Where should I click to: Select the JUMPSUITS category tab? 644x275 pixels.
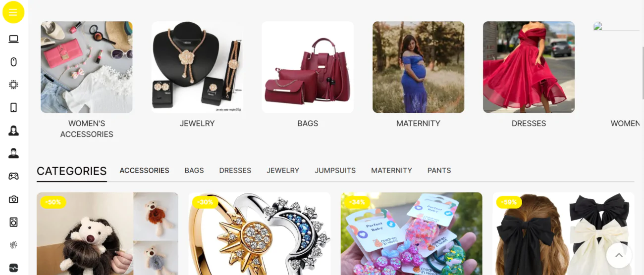[x=335, y=170]
